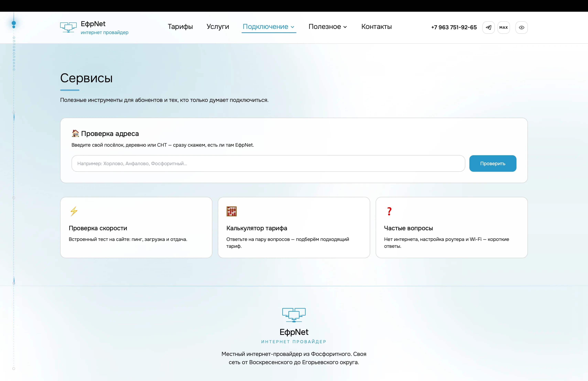Viewport: 588px width, 381px height.
Task: Open the MAX messenger icon
Action: coord(504,27)
